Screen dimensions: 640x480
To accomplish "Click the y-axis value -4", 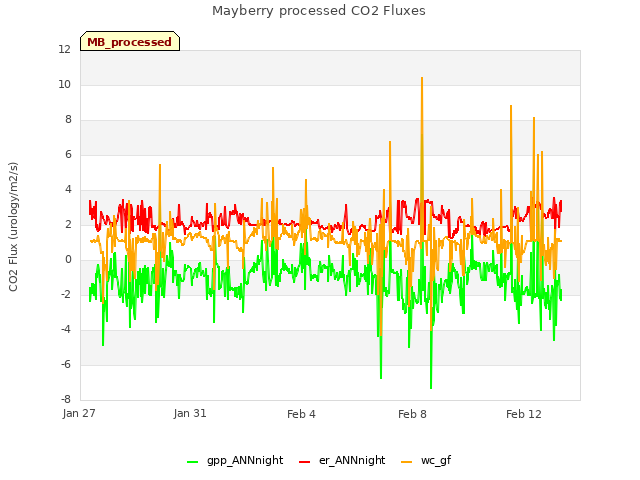I will tap(66, 329).
